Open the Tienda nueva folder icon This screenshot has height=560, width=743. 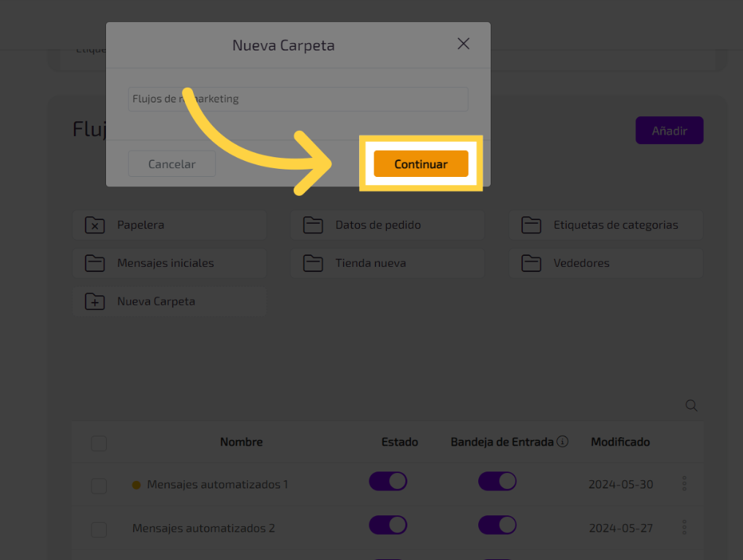(x=313, y=263)
